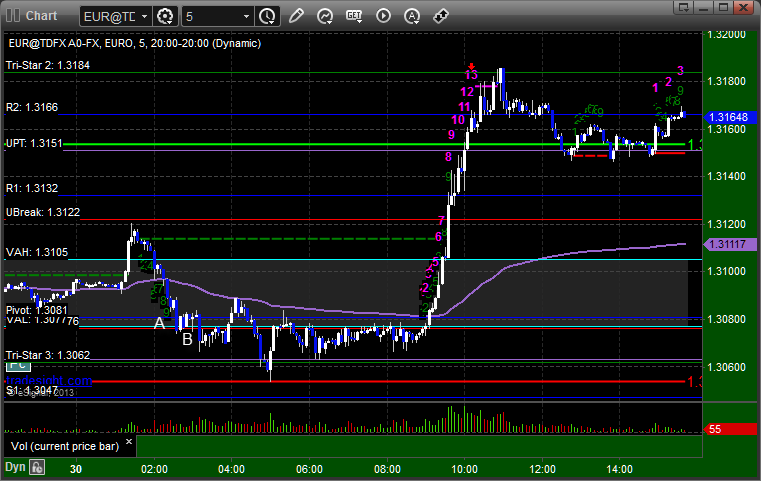Screen dimensions: 761x481
Task: Click the EUR@TDFX A0-FX chart title text
Action: (x=135, y=43)
